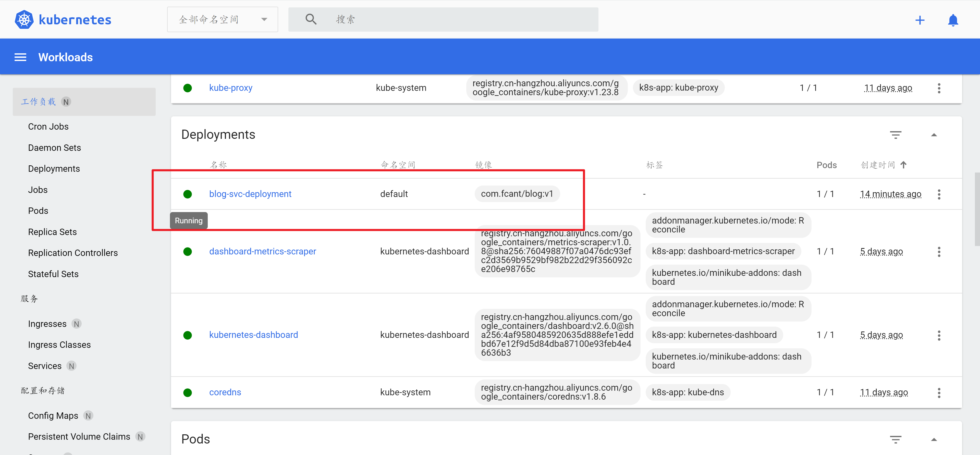
Task: Collapse the Pods section
Action: (x=934, y=439)
